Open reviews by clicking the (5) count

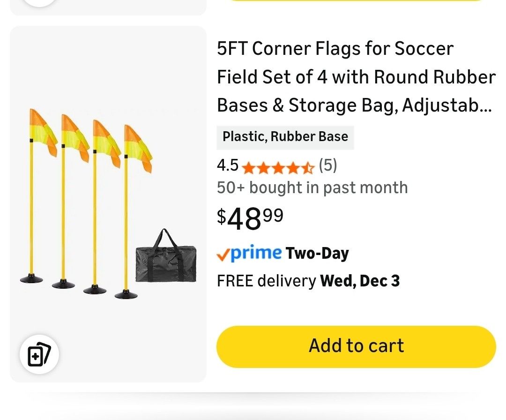[328, 165]
